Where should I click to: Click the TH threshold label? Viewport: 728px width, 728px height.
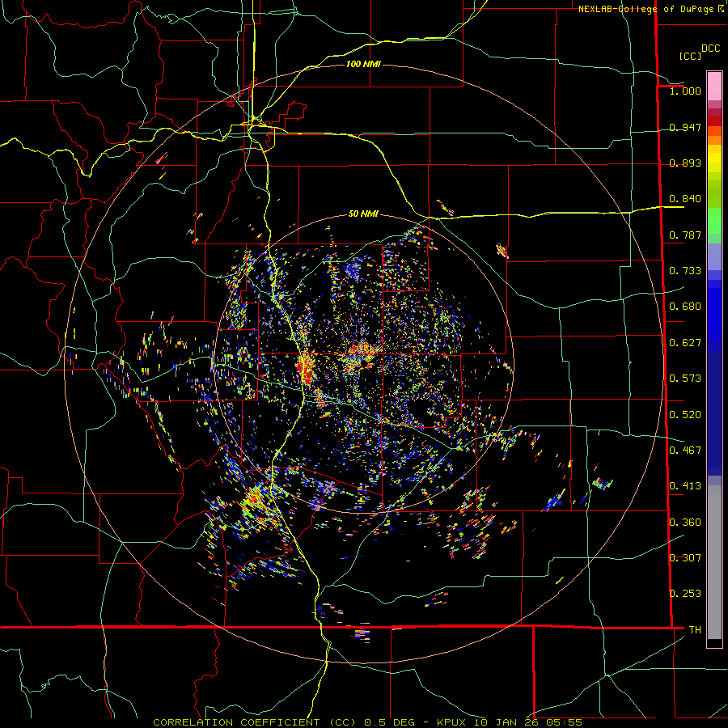tap(695, 630)
